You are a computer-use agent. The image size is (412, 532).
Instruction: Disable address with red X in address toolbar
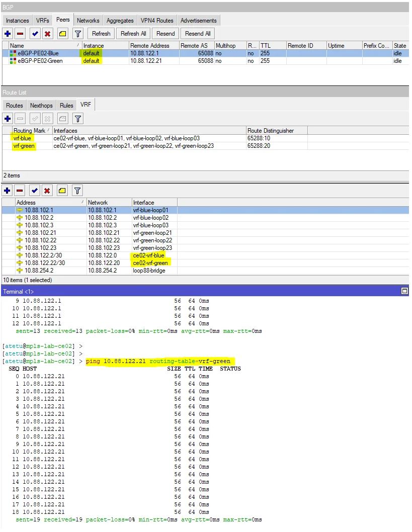click(47, 191)
